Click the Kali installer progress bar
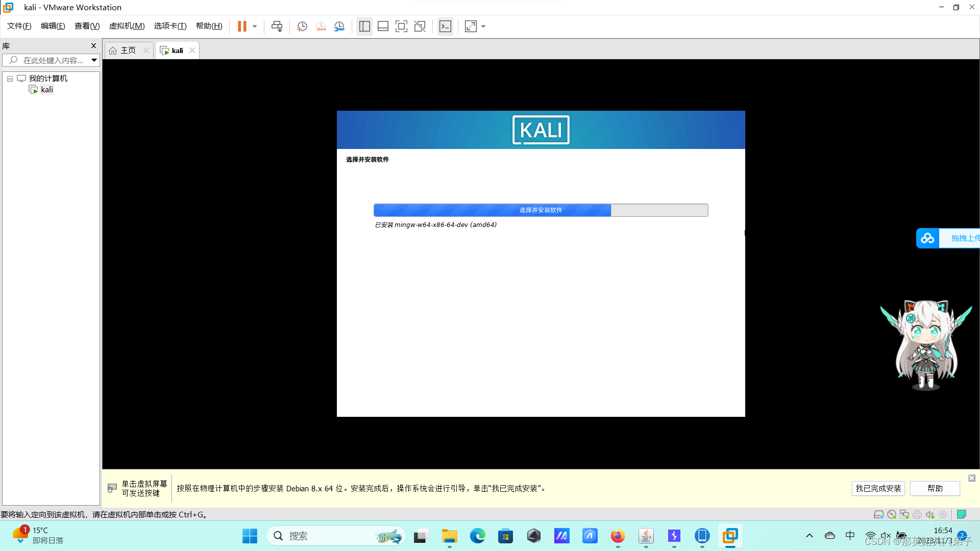The image size is (980, 551). click(541, 210)
